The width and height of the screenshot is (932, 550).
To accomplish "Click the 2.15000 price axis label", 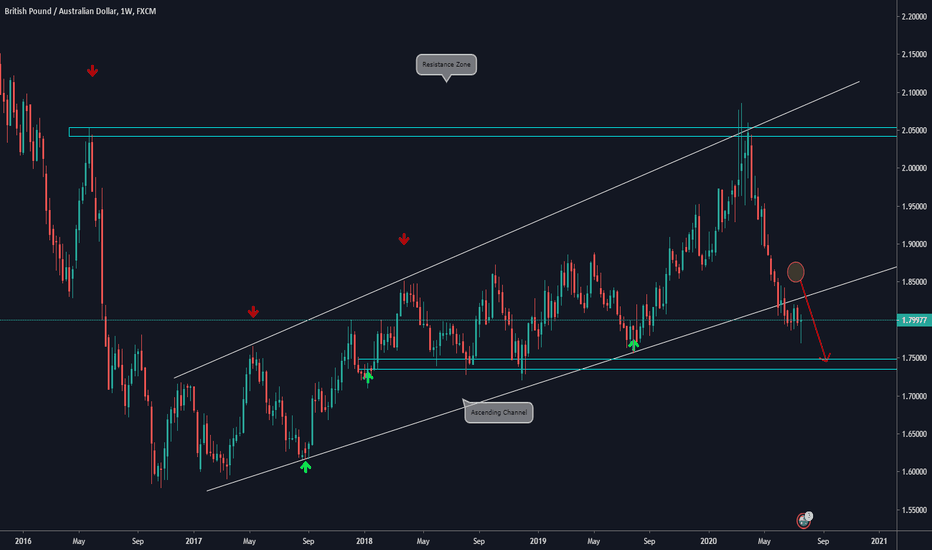I will coord(915,54).
